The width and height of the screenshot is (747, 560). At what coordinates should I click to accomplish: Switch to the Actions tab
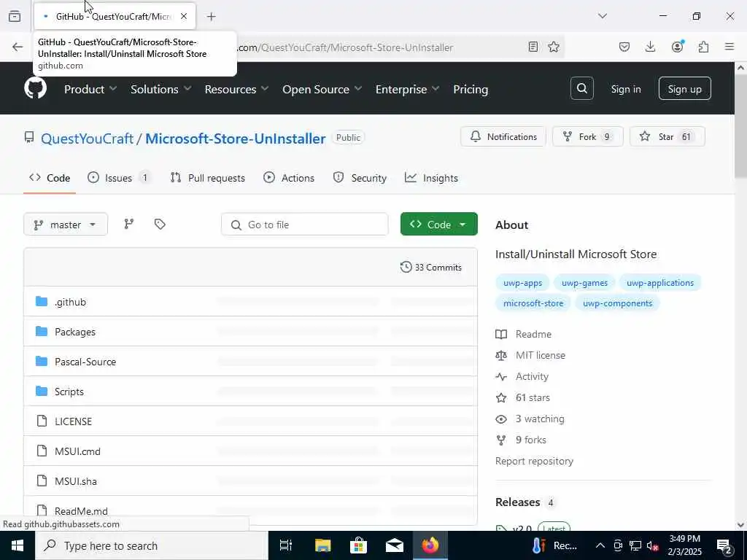289,178
